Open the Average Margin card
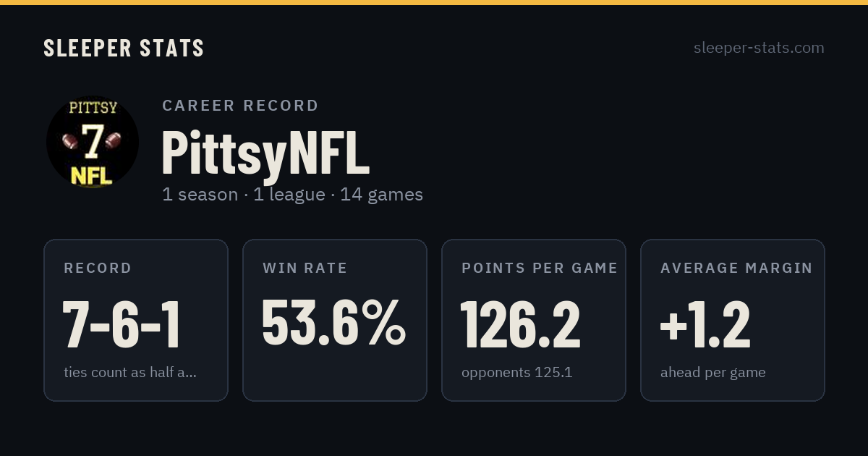Screen dimensions: 868x456 pos(733,320)
